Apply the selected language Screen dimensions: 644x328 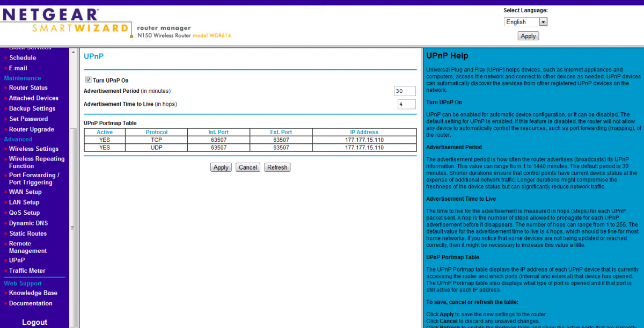tap(528, 36)
